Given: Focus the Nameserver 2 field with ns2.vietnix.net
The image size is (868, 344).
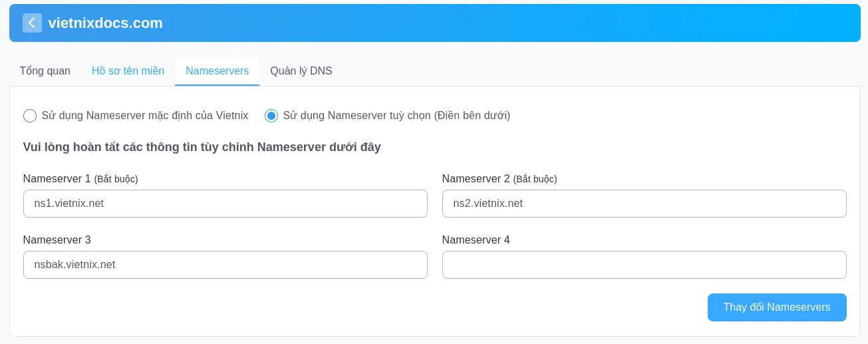Looking at the screenshot, I should [x=645, y=204].
